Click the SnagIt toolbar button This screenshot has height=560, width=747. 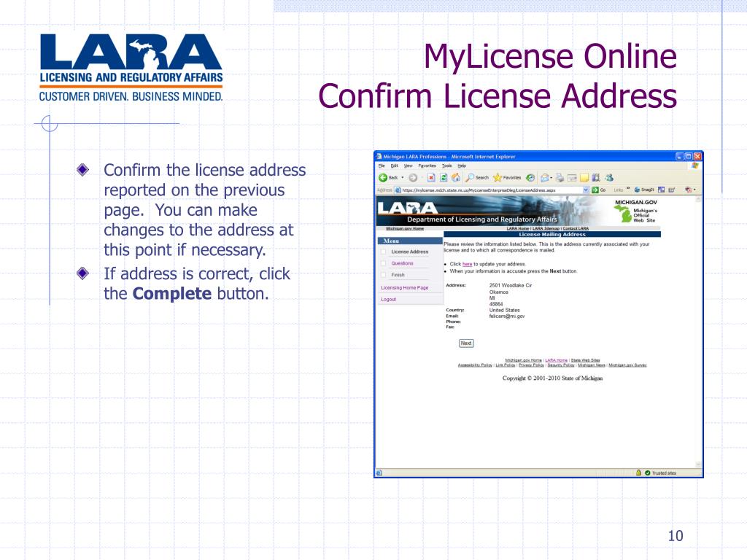(644, 190)
